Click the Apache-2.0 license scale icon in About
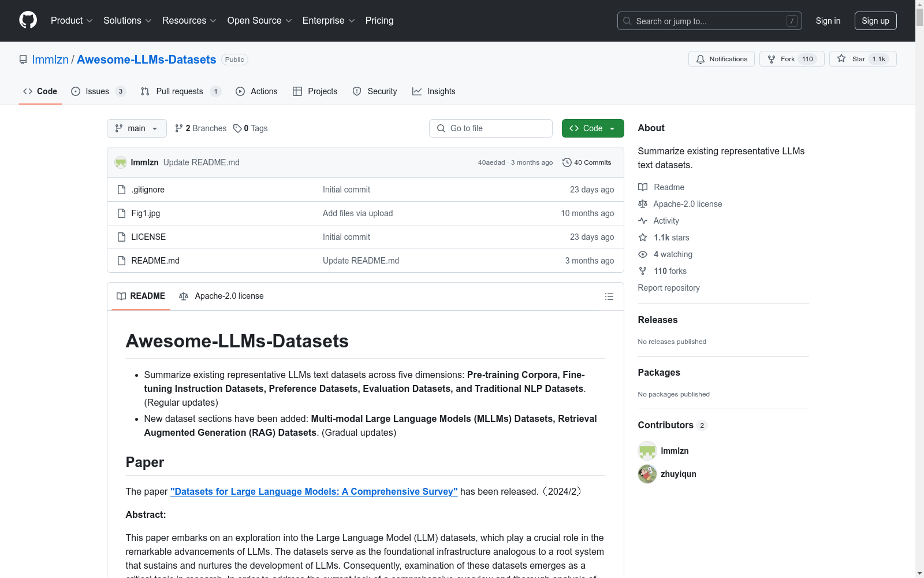Screen dimensions: 924x578 [x=643, y=204]
